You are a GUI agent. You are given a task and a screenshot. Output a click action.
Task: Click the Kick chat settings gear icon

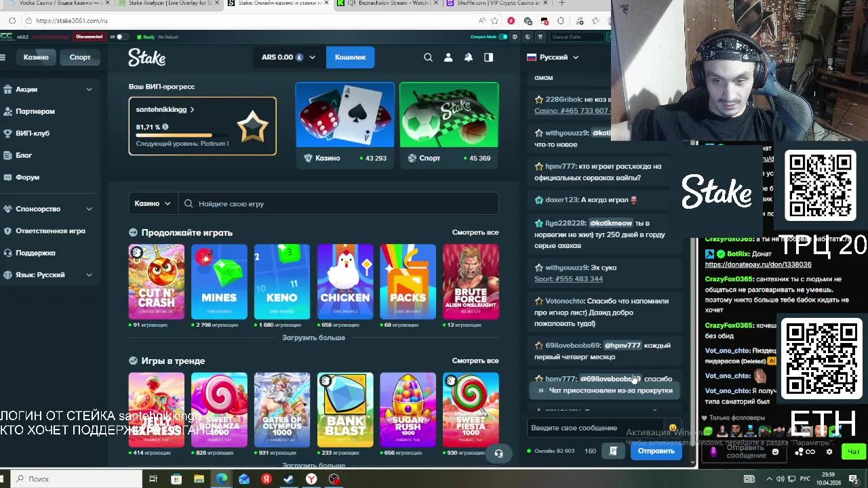click(x=829, y=451)
